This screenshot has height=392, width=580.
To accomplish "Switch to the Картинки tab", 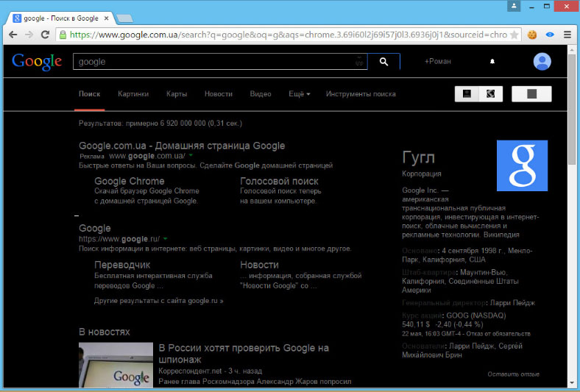I will point(133,94).
